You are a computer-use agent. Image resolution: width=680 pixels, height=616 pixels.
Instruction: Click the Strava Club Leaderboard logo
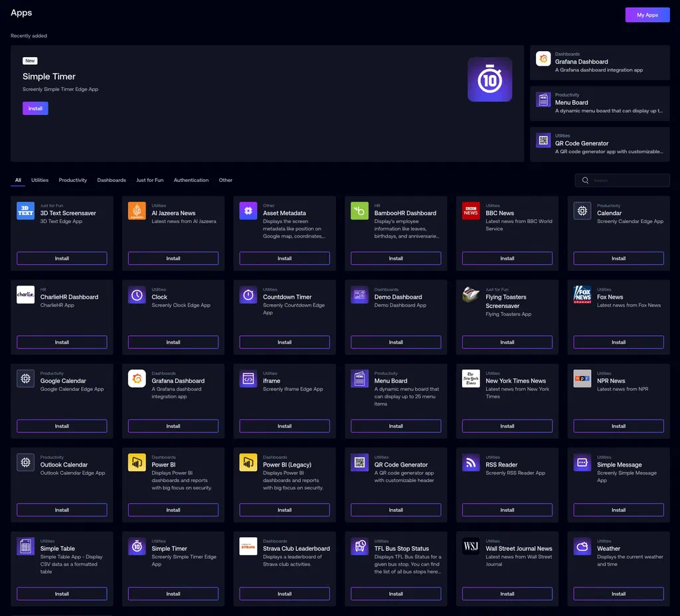(x=248, y=546)
